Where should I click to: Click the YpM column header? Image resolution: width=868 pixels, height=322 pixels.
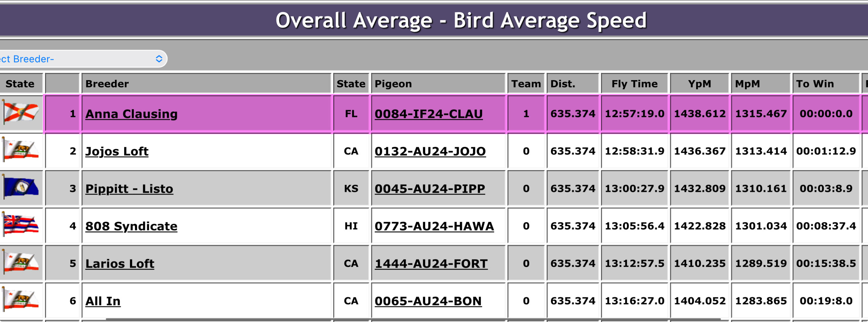pyautogui.click(x=699, y=84)
